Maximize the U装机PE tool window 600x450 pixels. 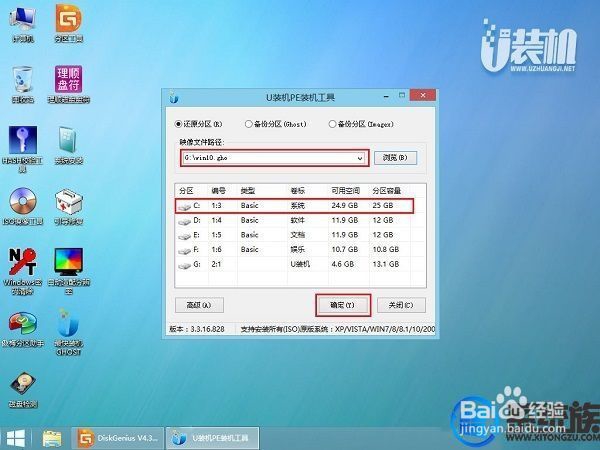[x=402, y=95]
